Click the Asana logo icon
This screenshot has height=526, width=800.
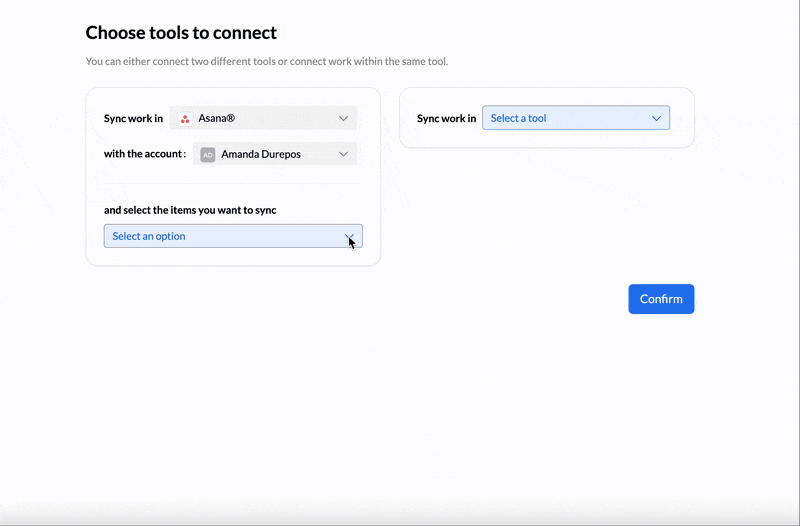point(185,119)
